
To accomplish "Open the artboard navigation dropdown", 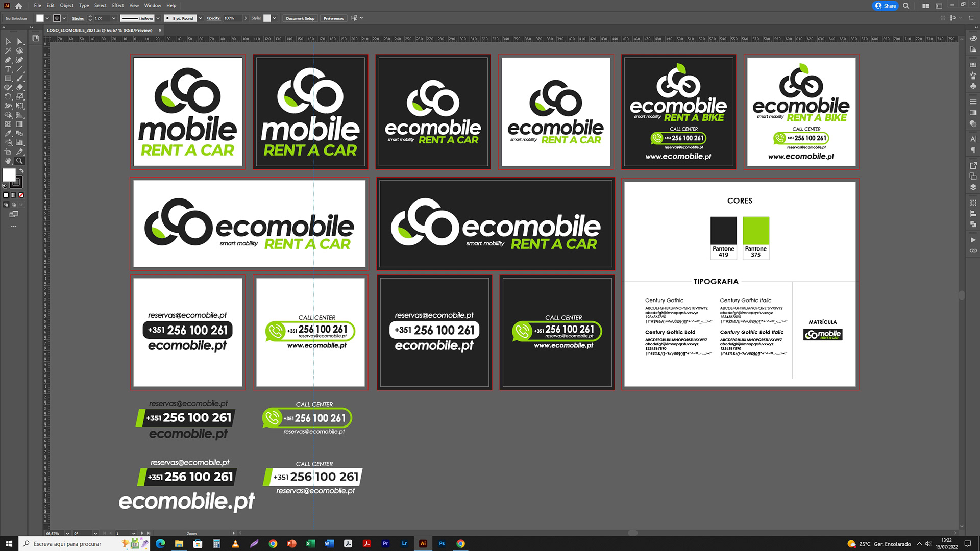I will [134, 533].
